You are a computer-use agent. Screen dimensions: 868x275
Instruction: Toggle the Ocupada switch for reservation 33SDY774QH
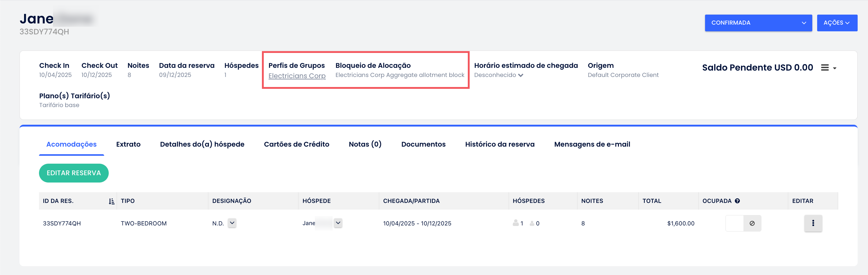point(735,223)
